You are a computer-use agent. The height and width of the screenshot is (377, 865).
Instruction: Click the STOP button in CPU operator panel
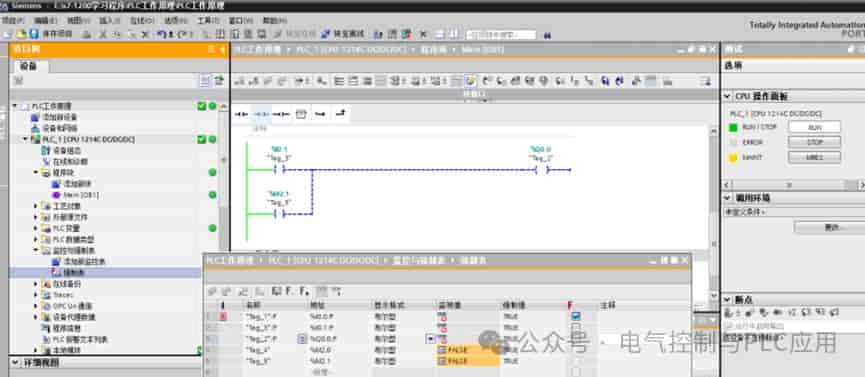click(x=814, y=142)
